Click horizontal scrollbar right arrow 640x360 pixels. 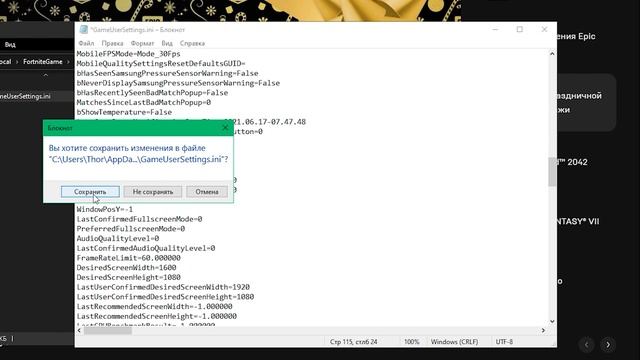(x=543, y=331)
